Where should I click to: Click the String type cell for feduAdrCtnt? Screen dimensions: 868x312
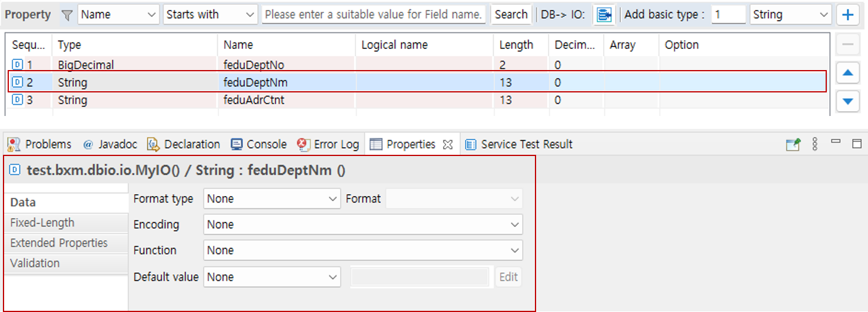pos(135,100)
